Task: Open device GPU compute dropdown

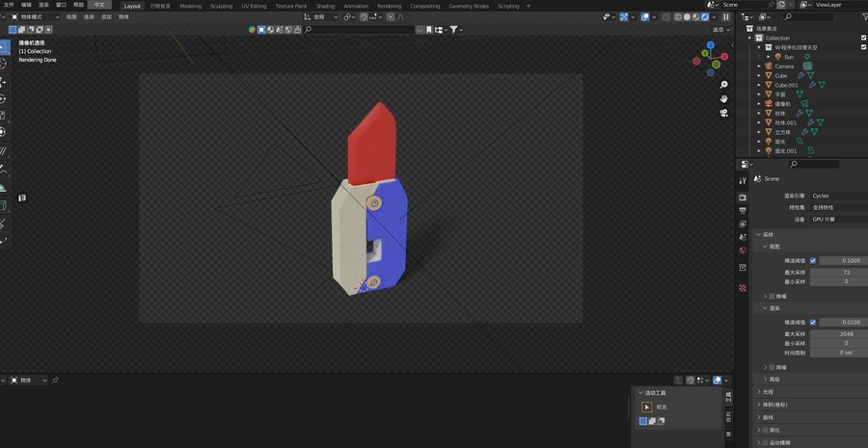Action: pos(839,219)
